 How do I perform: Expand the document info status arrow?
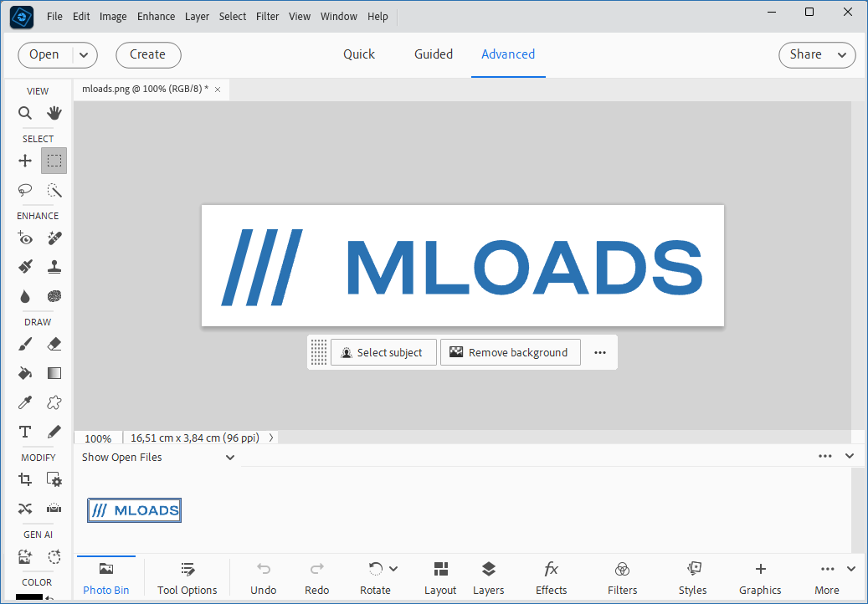coord(271,438)
